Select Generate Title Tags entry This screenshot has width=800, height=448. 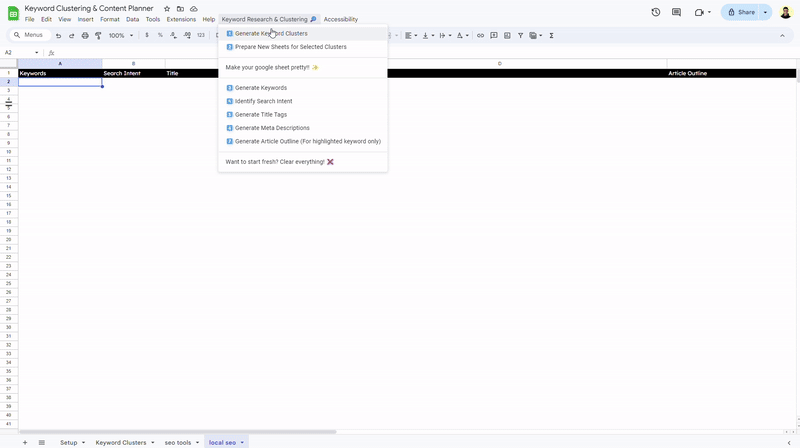tap(303, 114)
